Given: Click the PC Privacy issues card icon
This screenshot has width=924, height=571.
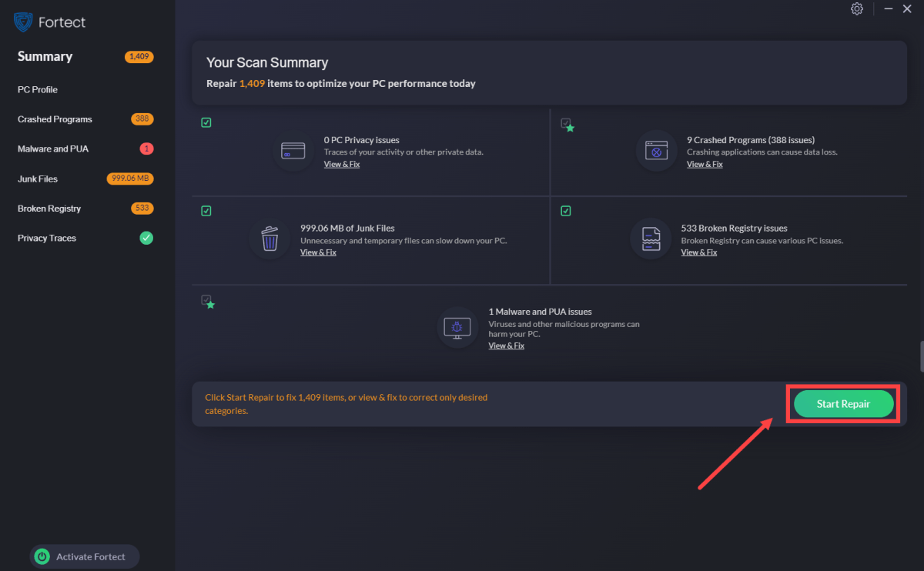Looking at the screenshot, I should click(x=293, y=151).
